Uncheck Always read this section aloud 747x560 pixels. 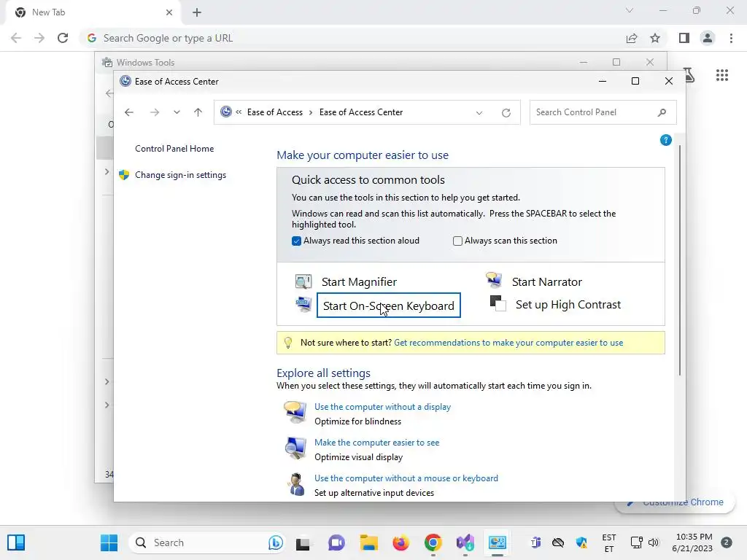pos(296,241)
